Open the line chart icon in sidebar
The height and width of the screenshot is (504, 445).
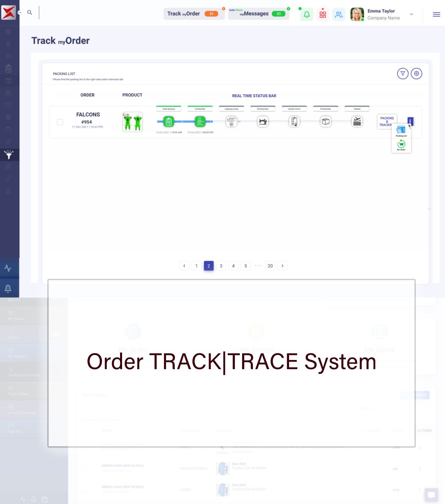[8, 178]
